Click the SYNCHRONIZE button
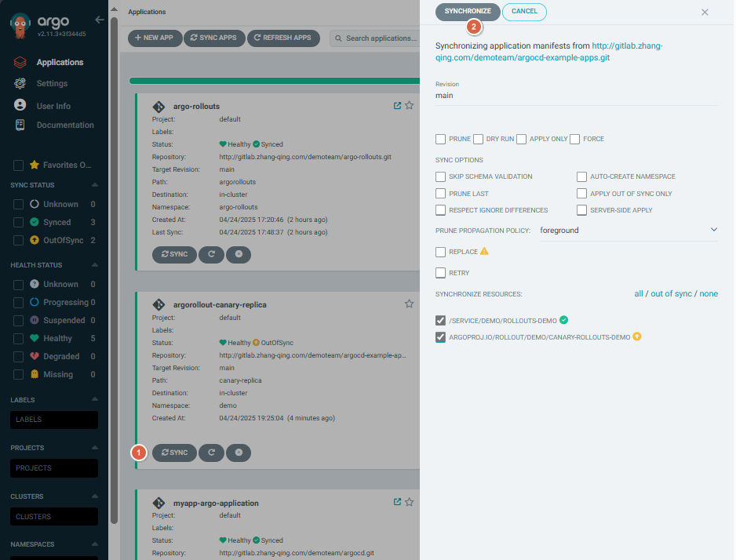The width and height of the screenshot is (736, 560). click(468, 11)
